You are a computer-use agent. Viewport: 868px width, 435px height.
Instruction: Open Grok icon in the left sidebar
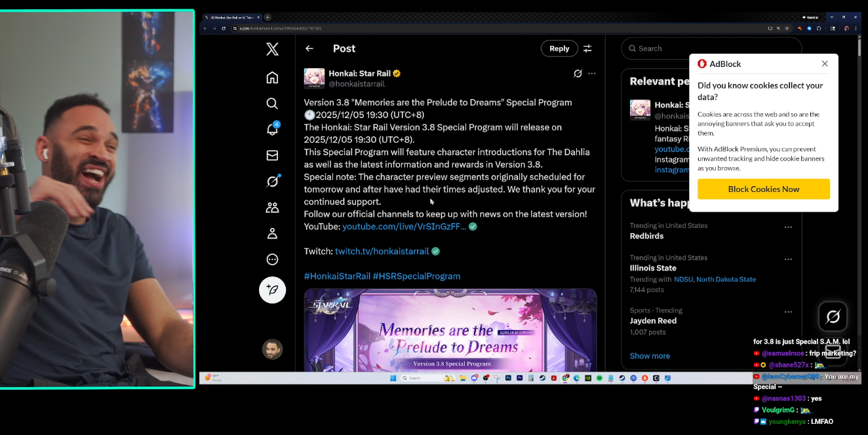point(272,181)
